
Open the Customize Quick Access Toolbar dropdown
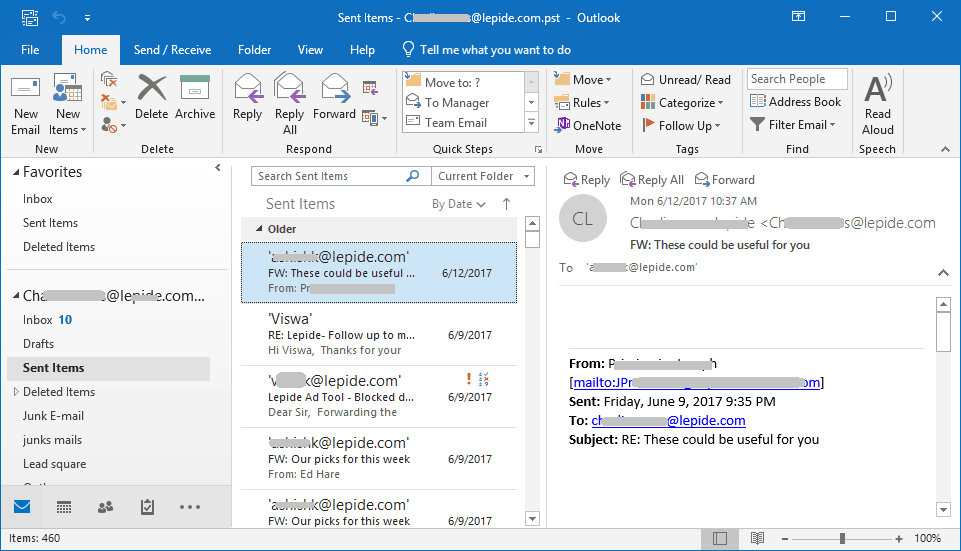click(88, 18)
